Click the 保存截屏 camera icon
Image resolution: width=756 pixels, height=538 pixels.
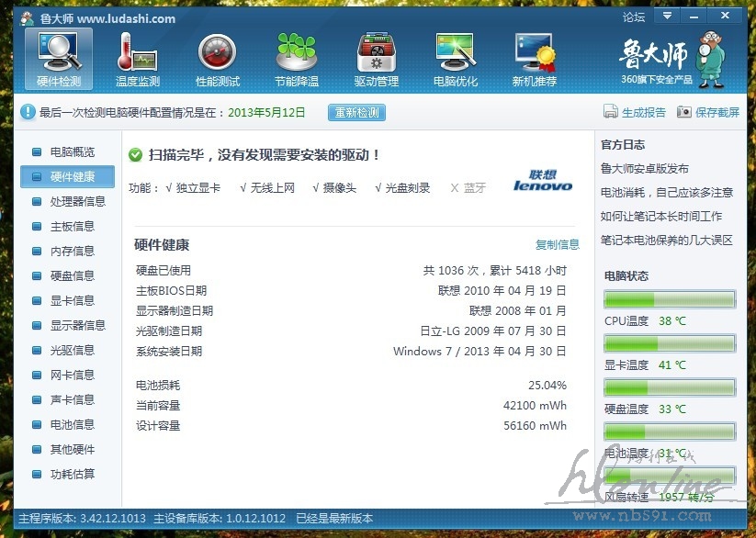point(683,112)
